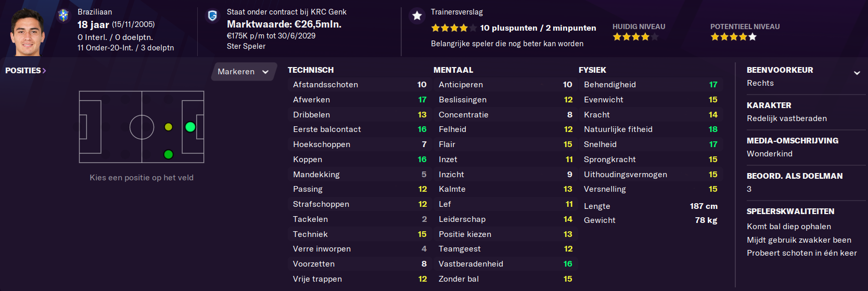Click the KRC Genk club crest icon
Screen dimensions: 868x291
212,16
